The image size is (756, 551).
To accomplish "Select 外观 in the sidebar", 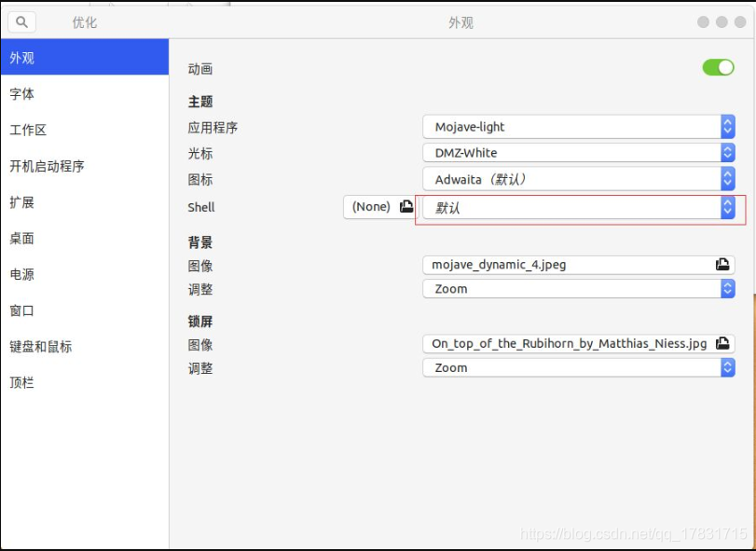I will 85,58.
